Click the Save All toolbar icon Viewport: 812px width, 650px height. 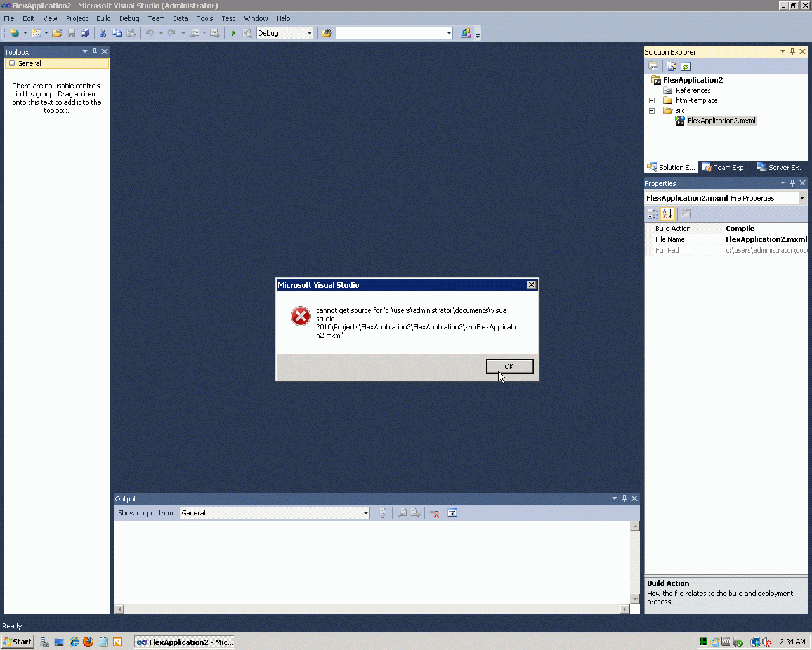pyautogui.click(x=85, y=33)
